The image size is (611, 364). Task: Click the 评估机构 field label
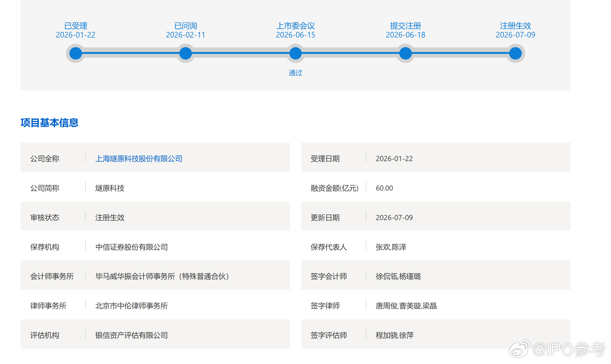pyautogui.click(x=45, y=335)
